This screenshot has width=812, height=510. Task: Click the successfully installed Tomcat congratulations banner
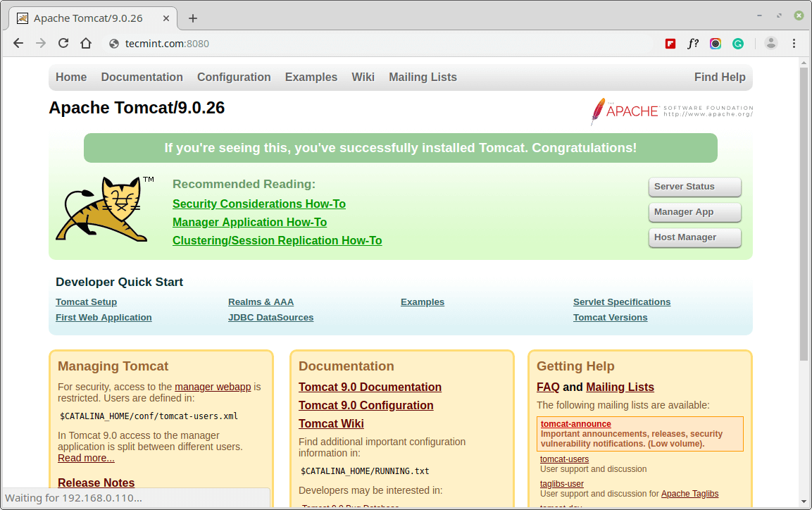tap(400, 148)
